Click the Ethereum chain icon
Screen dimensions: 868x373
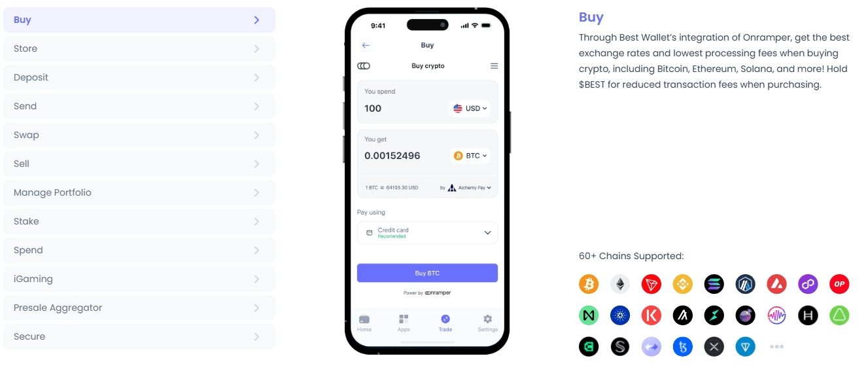coord(620,284)
